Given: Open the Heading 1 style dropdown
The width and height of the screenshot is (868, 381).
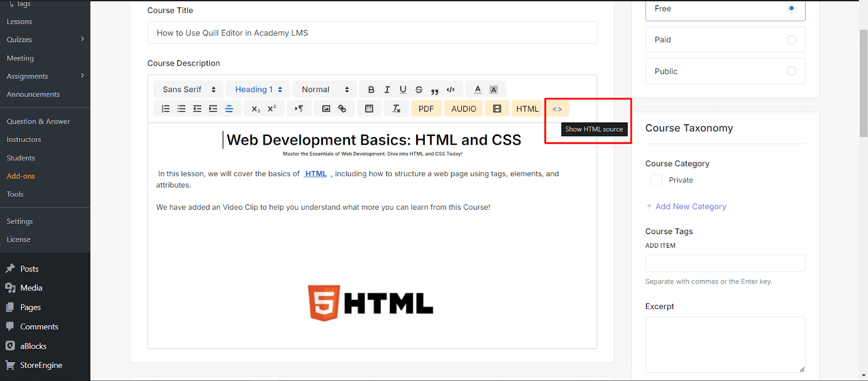Looking at the screenshot, I should (x=258, y=89).
